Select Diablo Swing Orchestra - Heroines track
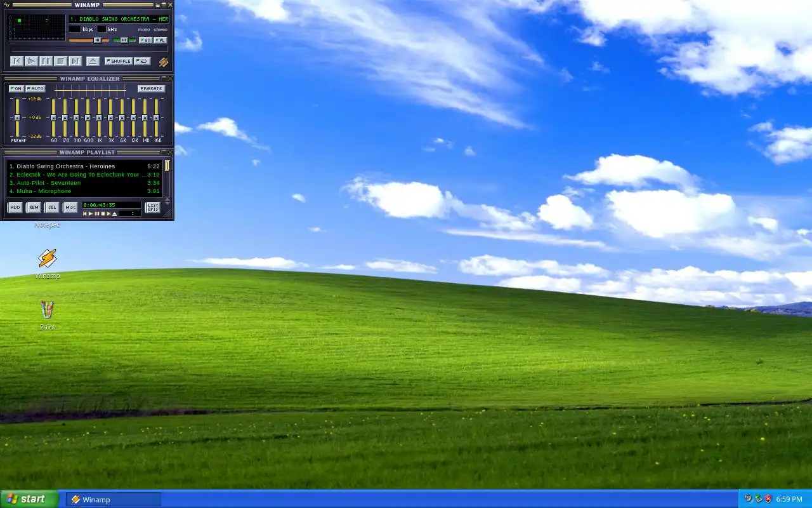 point(84,166)
